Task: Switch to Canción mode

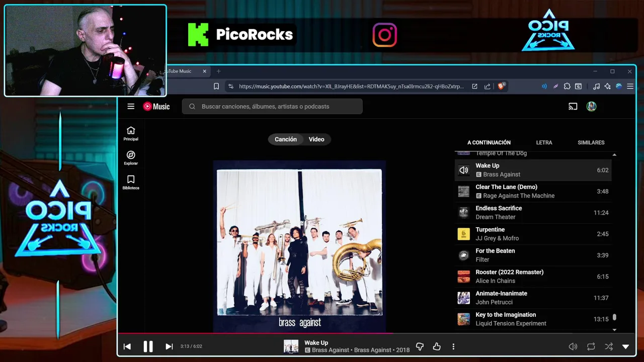Action: coord(286,139)
